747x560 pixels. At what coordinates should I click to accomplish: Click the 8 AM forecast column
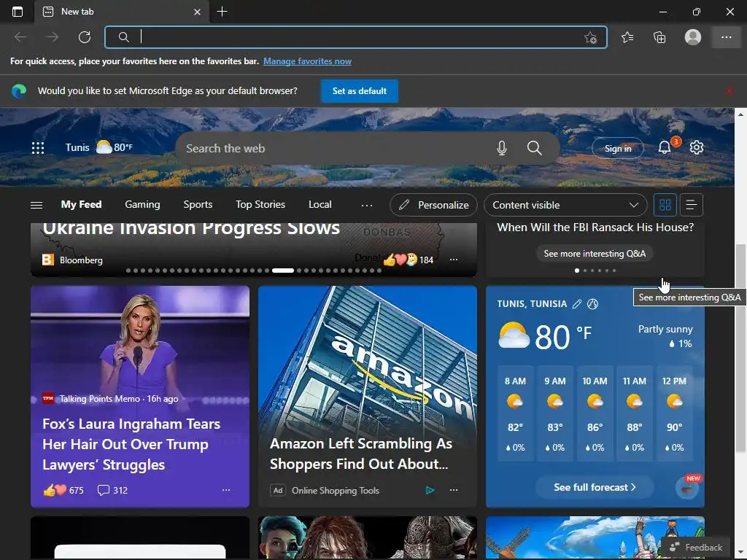515,413
